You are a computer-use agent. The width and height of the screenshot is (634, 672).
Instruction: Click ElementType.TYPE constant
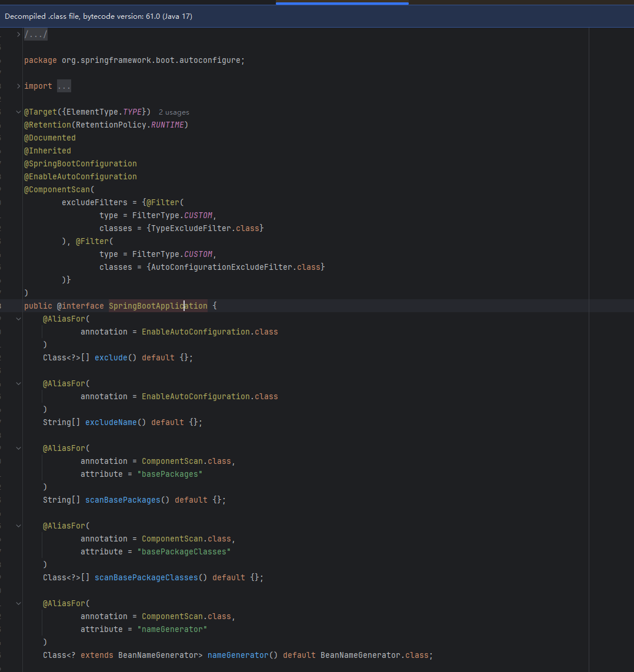tap(104, 112)
